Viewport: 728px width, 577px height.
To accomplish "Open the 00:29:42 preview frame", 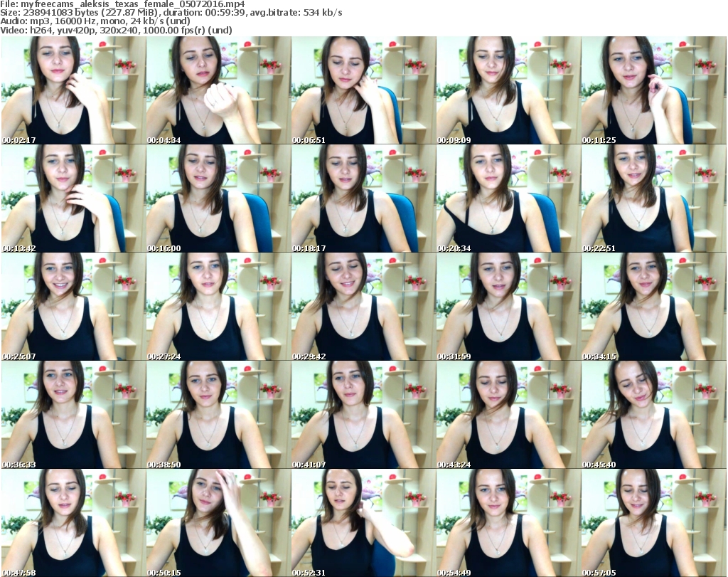I will tap(363, 307).
